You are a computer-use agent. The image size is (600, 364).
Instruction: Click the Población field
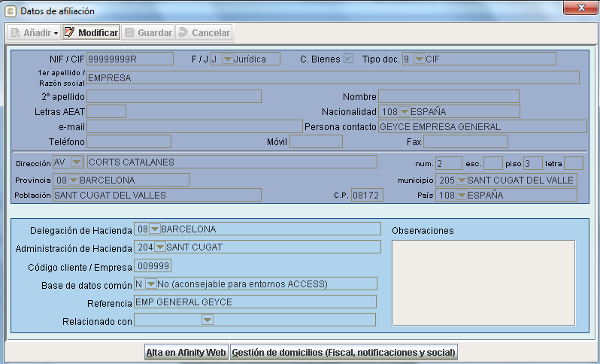coord(157,195)
